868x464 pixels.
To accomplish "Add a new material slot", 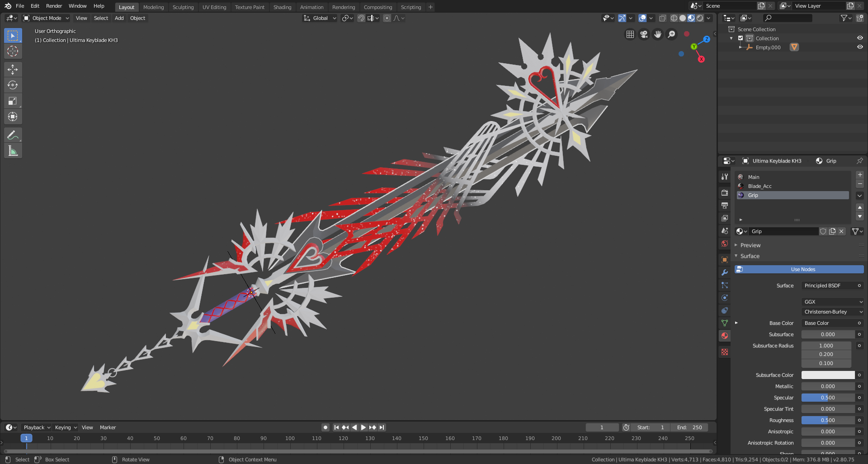I will (x=860, y=174).
